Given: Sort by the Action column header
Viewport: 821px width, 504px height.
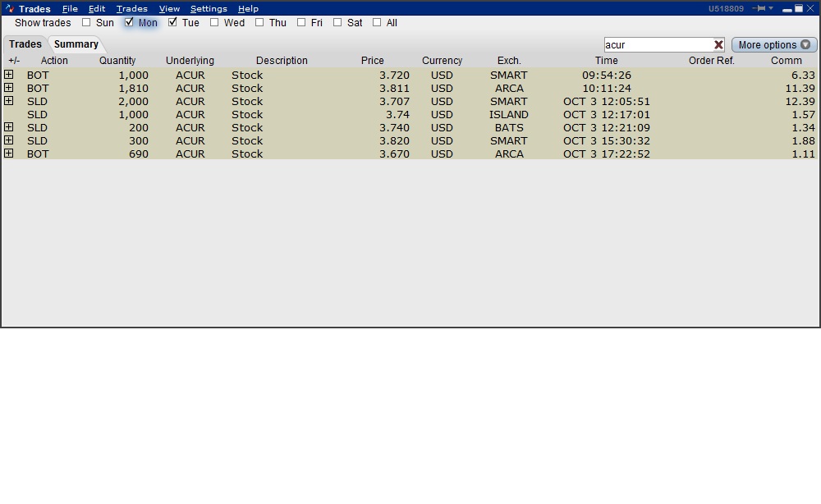Looking at the screenshot, I should [x=54, y=61].
